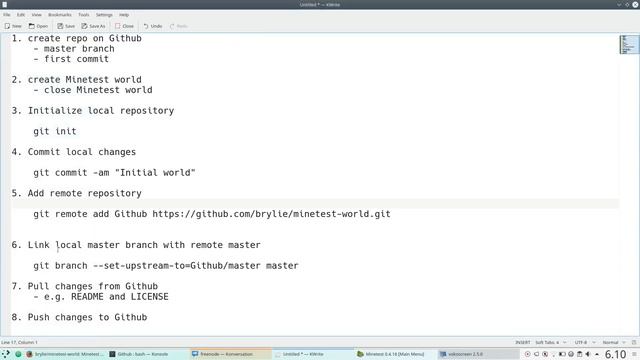The image size is (640, 360).
Task: Switch to the Untitled KWrite taskbar entry
Action: pos(313,354)
